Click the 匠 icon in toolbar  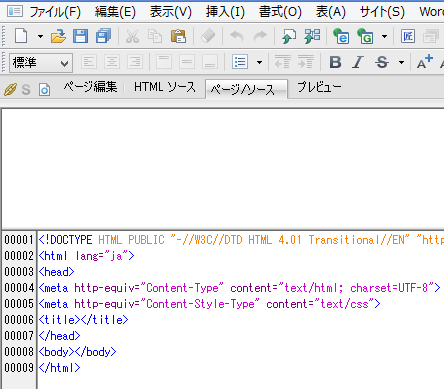click(408, 36)
